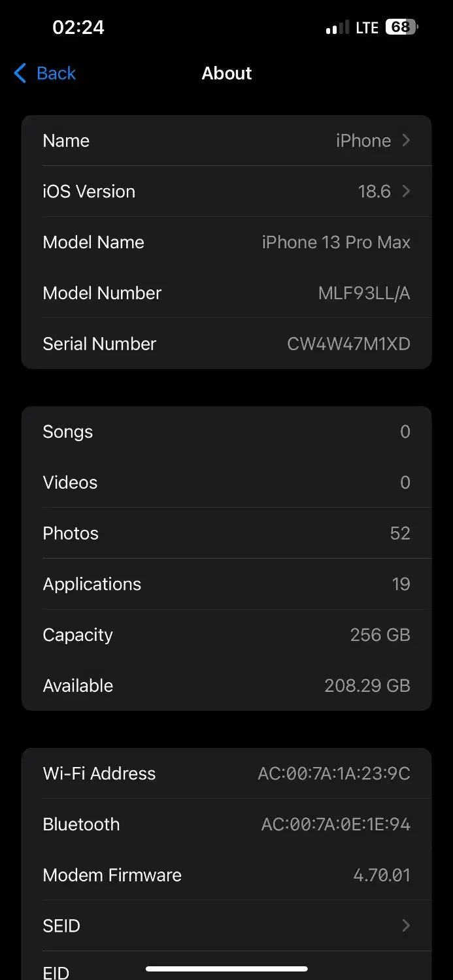The image size is (453, 980).
Task: Tap the Available storage row
Action: click(226, 686)
